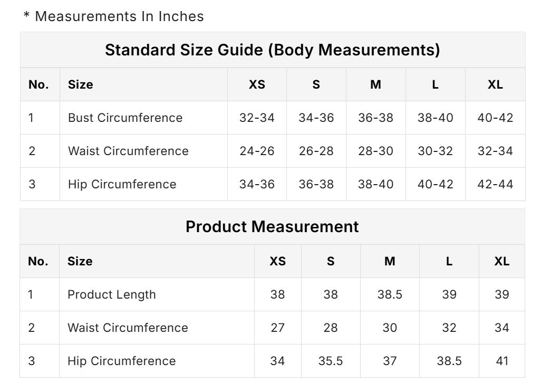Click the Product Measurement table heading
The image size is (550, 392).
click(x=272, y=227)
